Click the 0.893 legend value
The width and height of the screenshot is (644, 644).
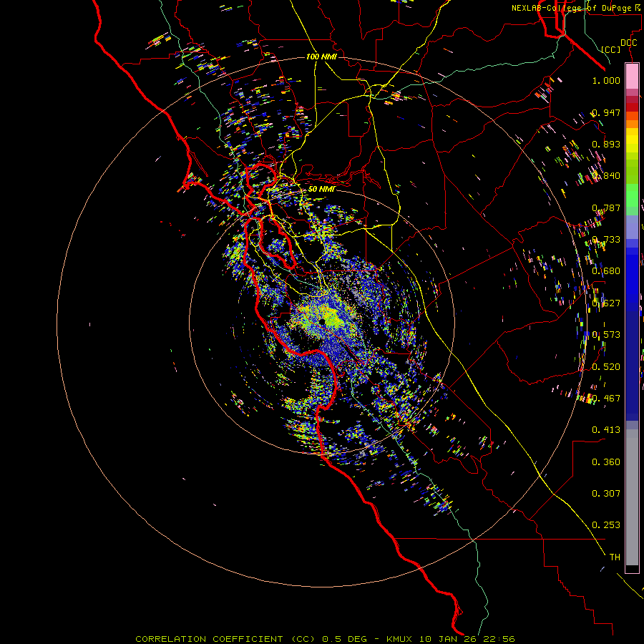click(606, 144)
